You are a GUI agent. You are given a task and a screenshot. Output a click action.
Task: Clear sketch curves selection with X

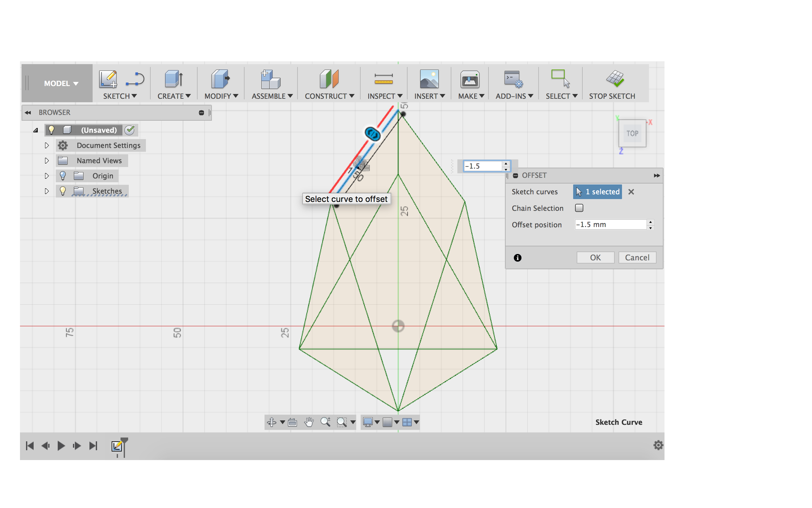(x=631, y=192)
